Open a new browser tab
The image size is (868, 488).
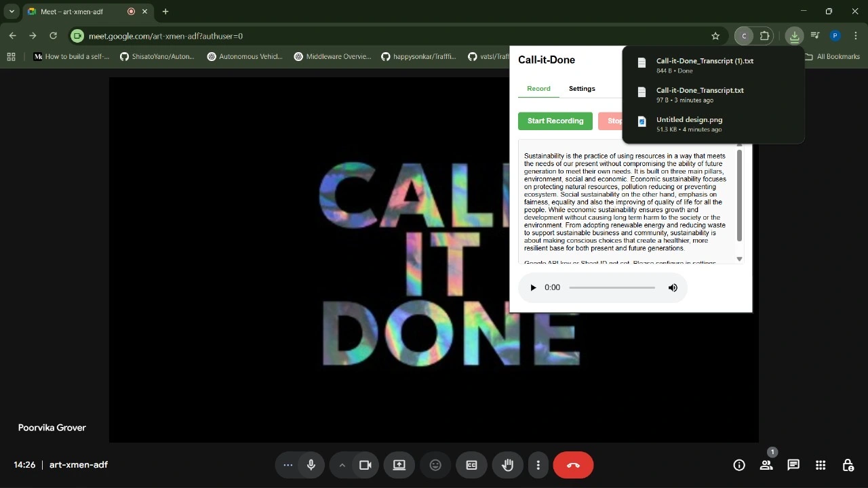165,12
